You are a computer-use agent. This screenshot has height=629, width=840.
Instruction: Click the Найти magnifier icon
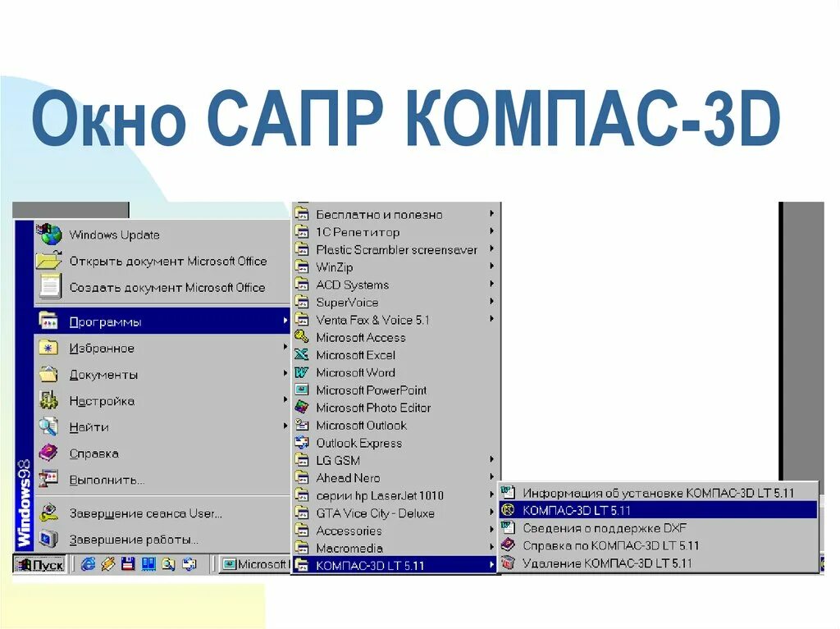coord(48,426)
